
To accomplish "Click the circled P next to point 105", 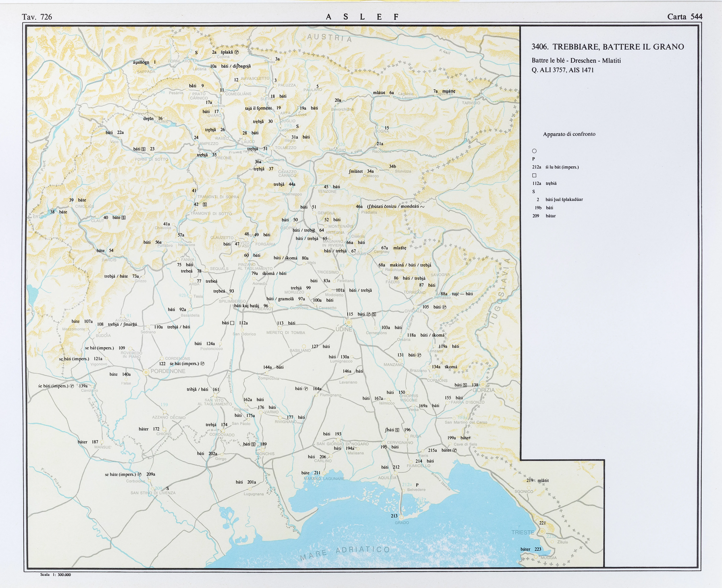I will (x=444, y=307).
